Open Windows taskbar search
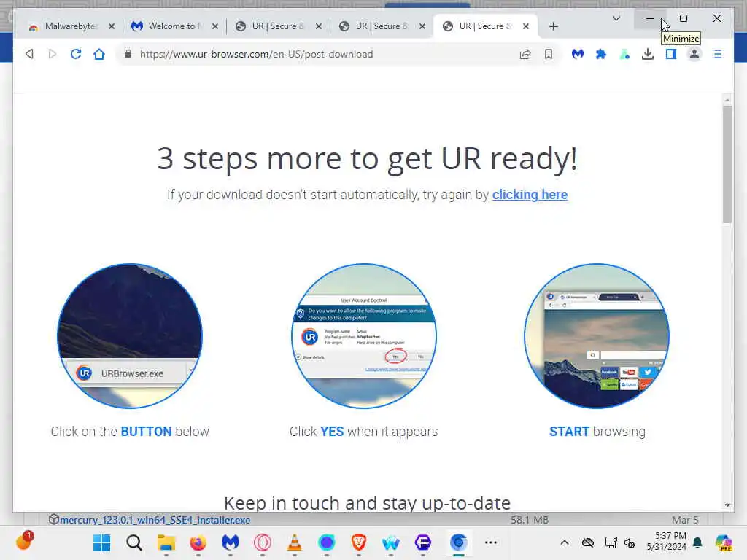The height and width of the screenshot is (560, 747). coord(134,542)
